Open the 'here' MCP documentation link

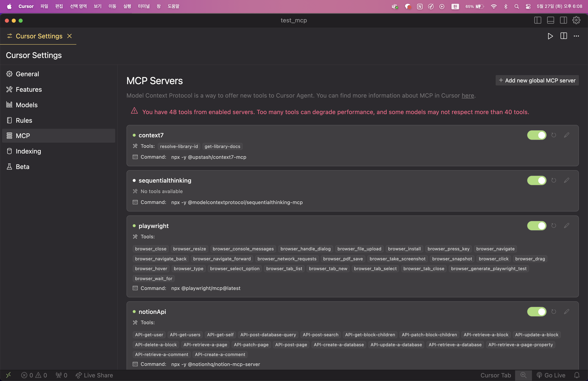coord(468,96)
